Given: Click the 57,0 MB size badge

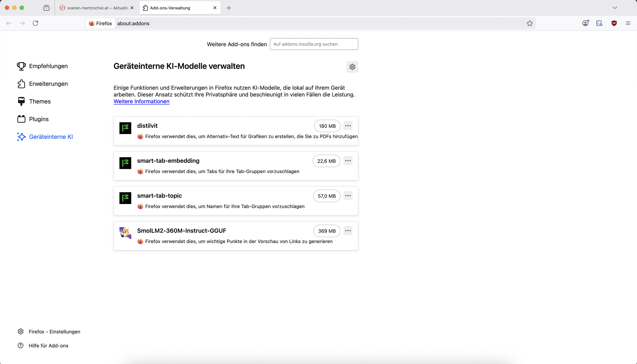Looking at the screenshot, I should [x=327, y=196].
